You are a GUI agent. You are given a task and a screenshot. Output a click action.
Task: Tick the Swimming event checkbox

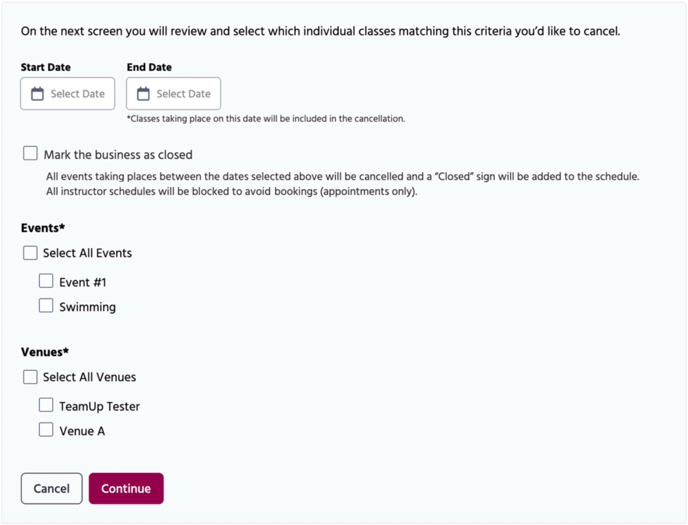tap(46, 306)
